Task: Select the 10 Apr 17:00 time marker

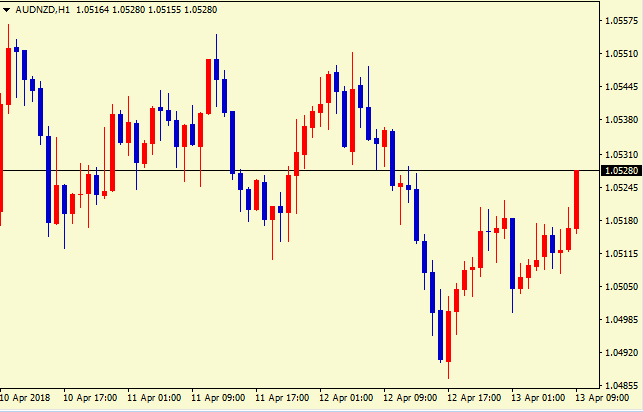Action: pos(92,398)
